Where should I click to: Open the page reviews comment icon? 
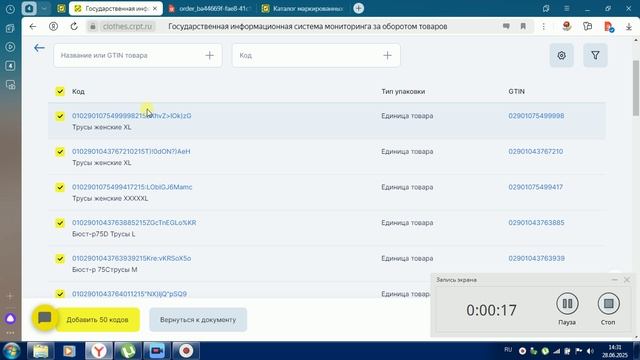pyautogui.click(x=506, y=26)
